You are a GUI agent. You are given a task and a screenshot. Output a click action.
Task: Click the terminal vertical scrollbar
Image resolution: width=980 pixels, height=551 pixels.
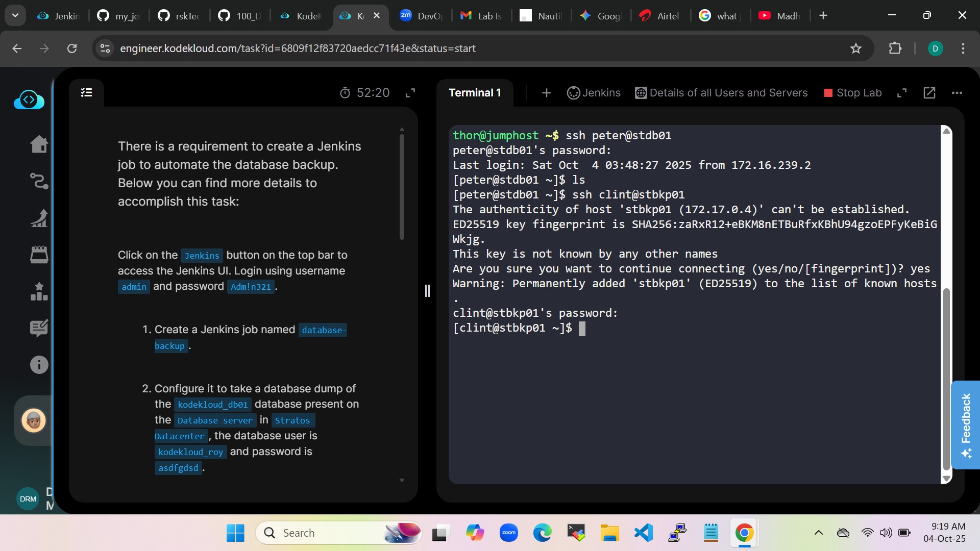tap(946, 378)
